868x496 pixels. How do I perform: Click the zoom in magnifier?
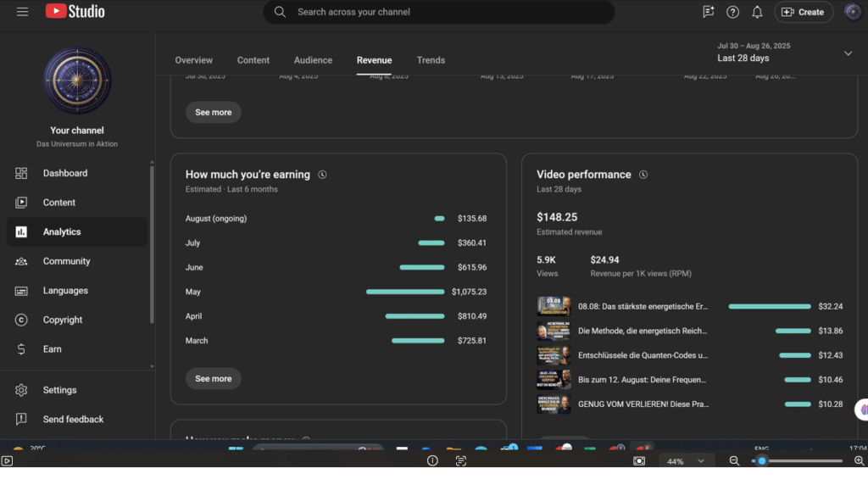(x=860, y=461)
